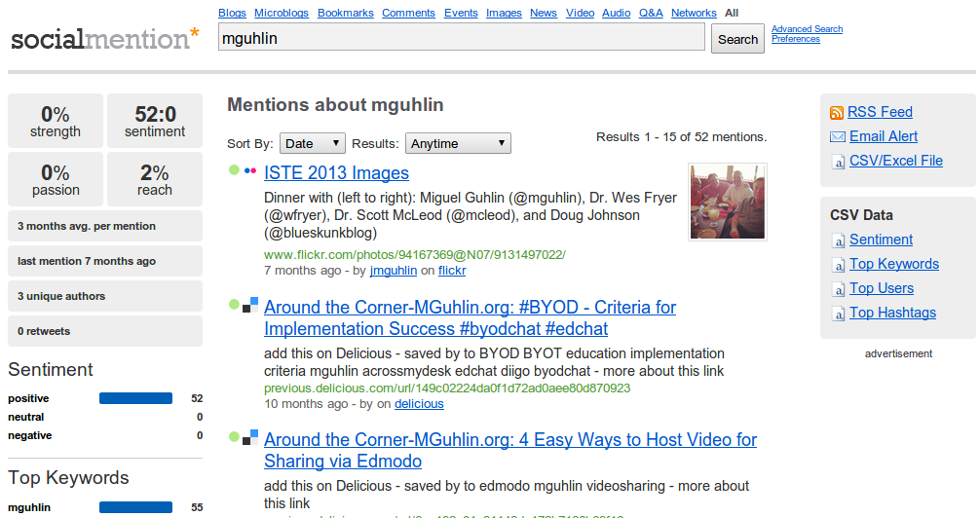Open the jmguhlin author link
Viewport: 980px width, 518px height.
pos(394,271)
